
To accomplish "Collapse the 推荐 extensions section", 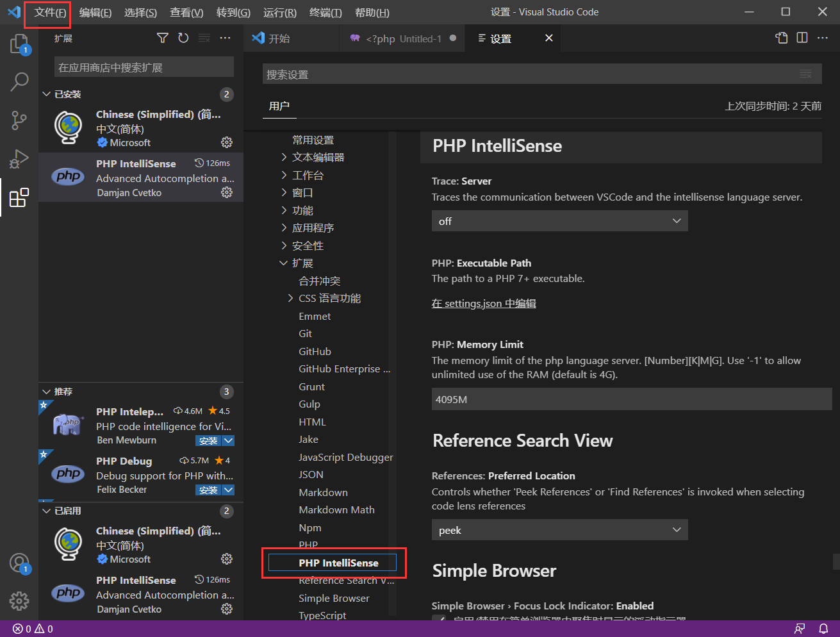I will 46,392.
